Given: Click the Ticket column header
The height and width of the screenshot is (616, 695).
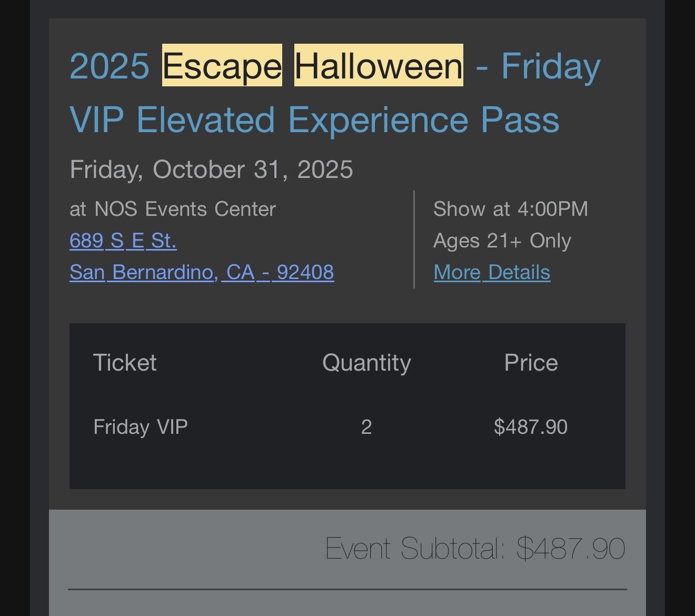Looking at the screenshot, I should coord(125,362).
